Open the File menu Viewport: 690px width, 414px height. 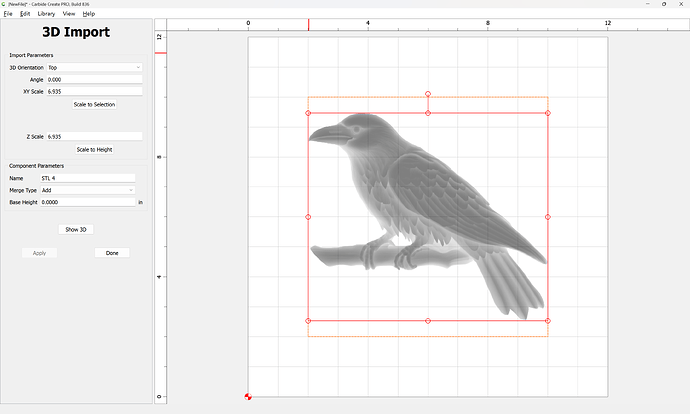pyautogui.click(x=8, y=14)
